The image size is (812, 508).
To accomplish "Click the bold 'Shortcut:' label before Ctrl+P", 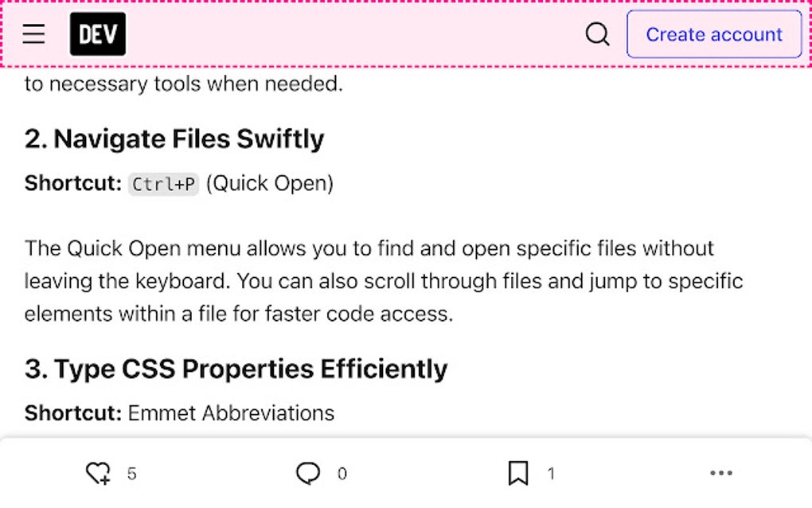I will 73,183.
